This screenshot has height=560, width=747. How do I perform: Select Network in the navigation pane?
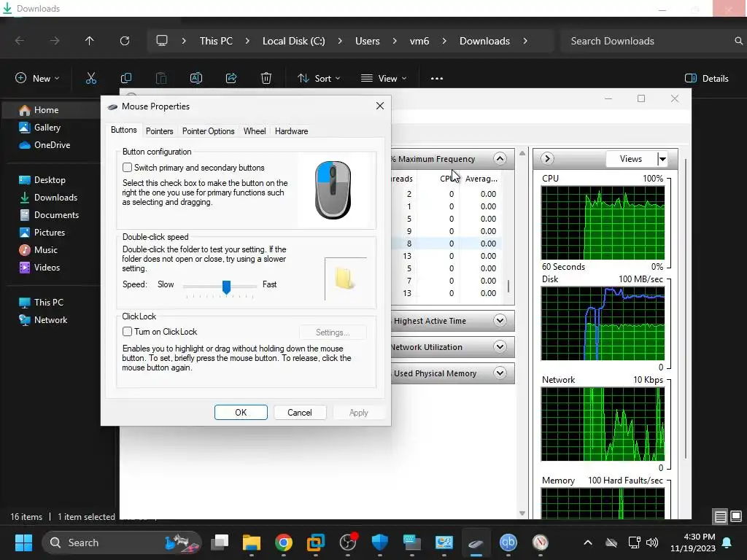50,320
